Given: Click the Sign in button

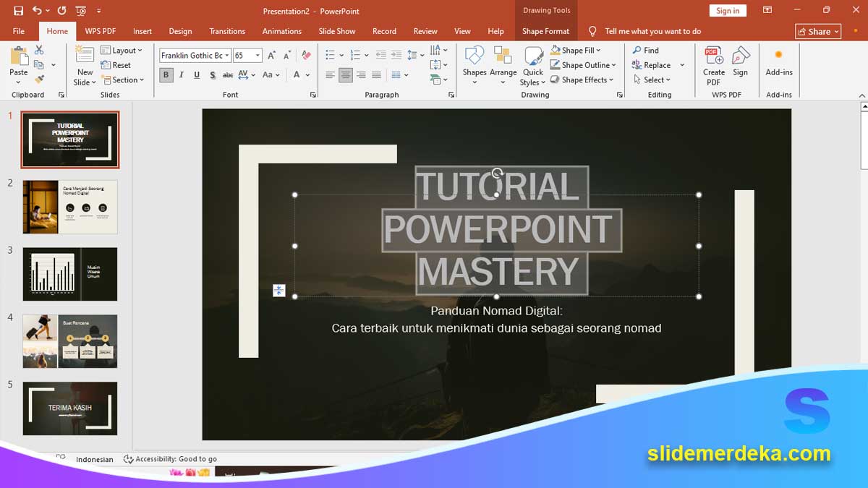Looking at the screenshot, I should tap(728, 11).
